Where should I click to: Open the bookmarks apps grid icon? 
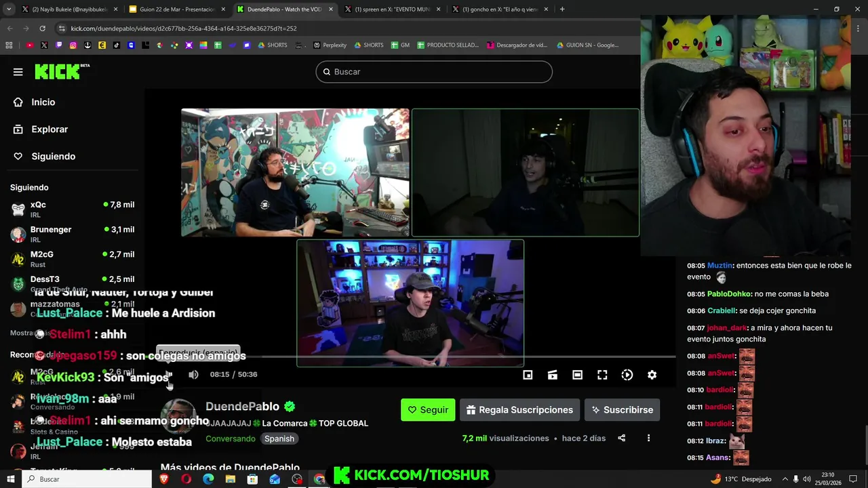point(9,45)
